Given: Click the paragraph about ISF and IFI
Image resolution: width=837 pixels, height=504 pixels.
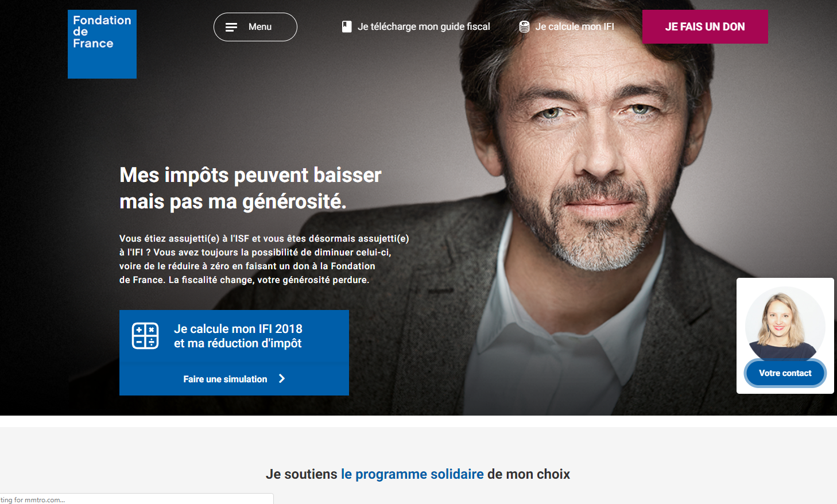Looking at the screenshot, I should click(264, 259).
